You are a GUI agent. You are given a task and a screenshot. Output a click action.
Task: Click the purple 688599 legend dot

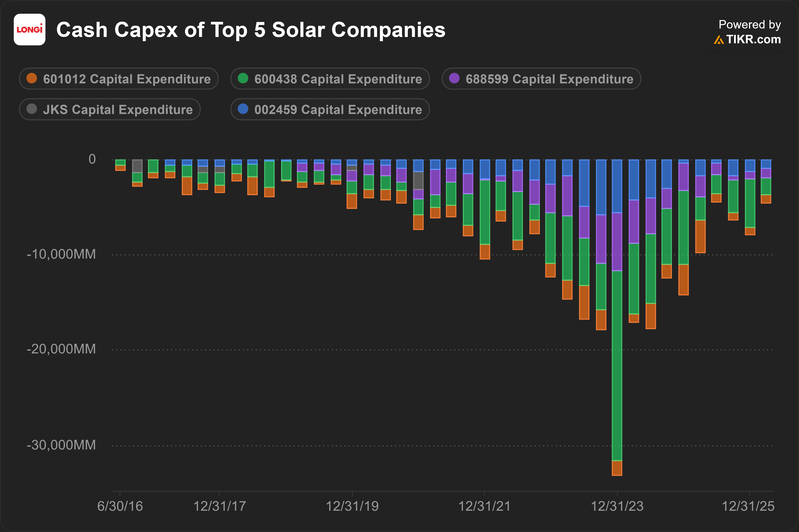[x=454, y=78]
